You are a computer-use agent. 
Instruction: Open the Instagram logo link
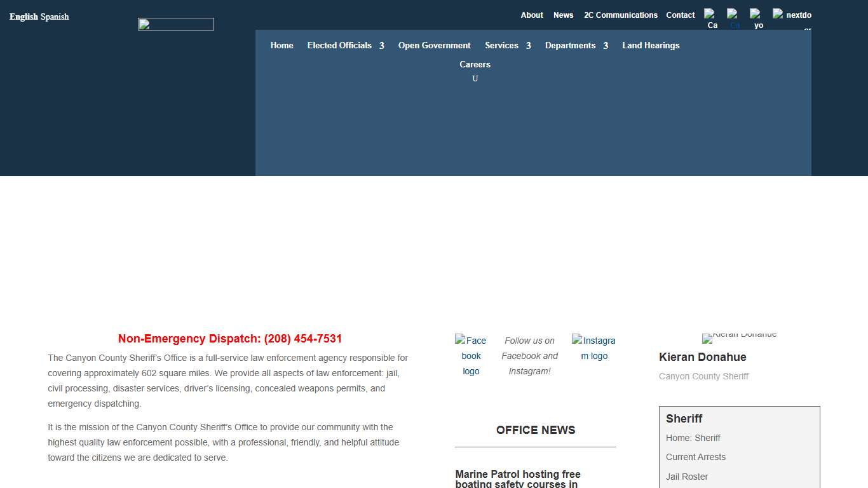click(x=594, y=348)
